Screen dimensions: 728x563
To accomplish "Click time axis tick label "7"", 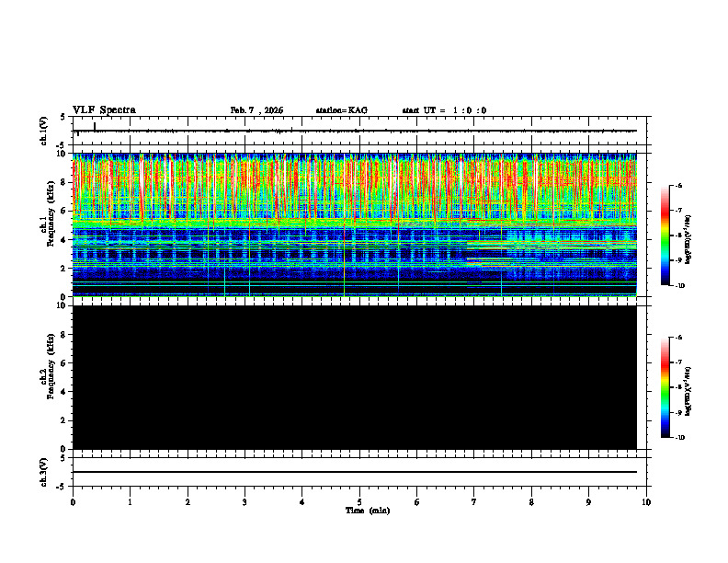I will pyautogui.click(x=474, y=502).
